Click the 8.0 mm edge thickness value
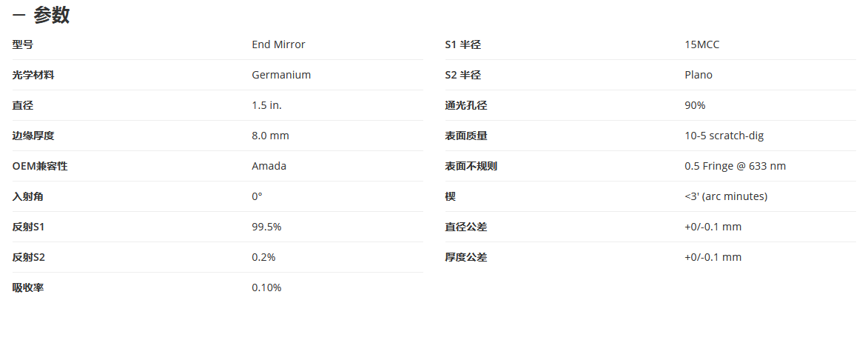 (x=270, y=136)
